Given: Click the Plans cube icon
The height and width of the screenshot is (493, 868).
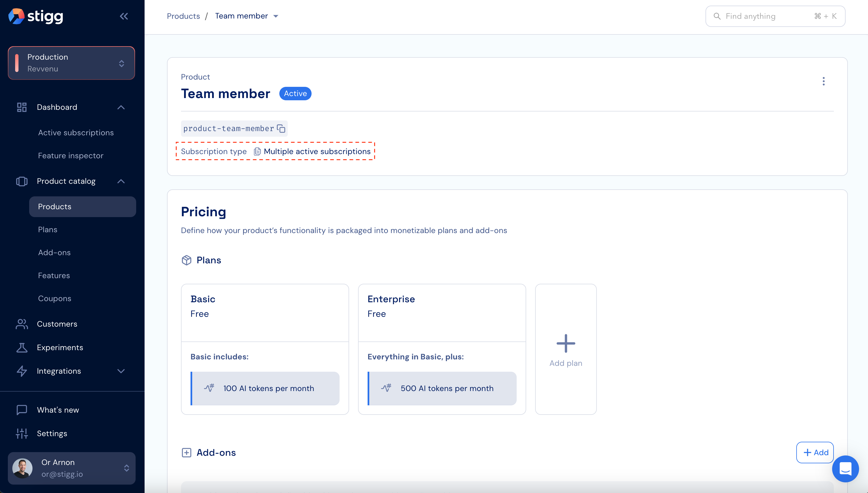Looking at the screenshot, I should tap(187, 260).
